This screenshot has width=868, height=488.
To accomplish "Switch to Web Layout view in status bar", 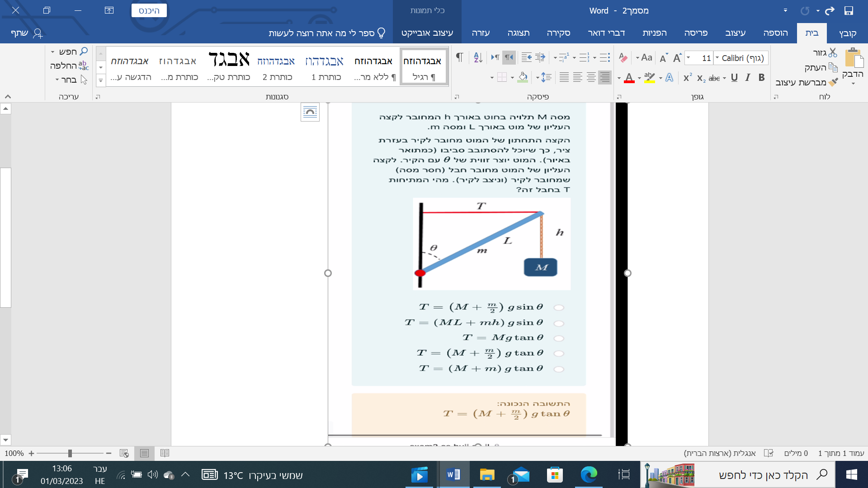I will pyautogui.click(x=124, y=453).
